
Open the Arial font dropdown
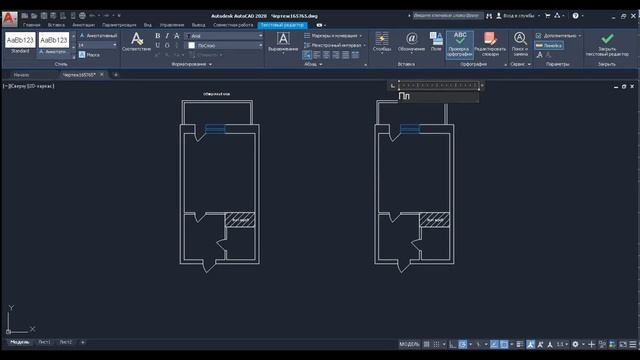(224, 36)
